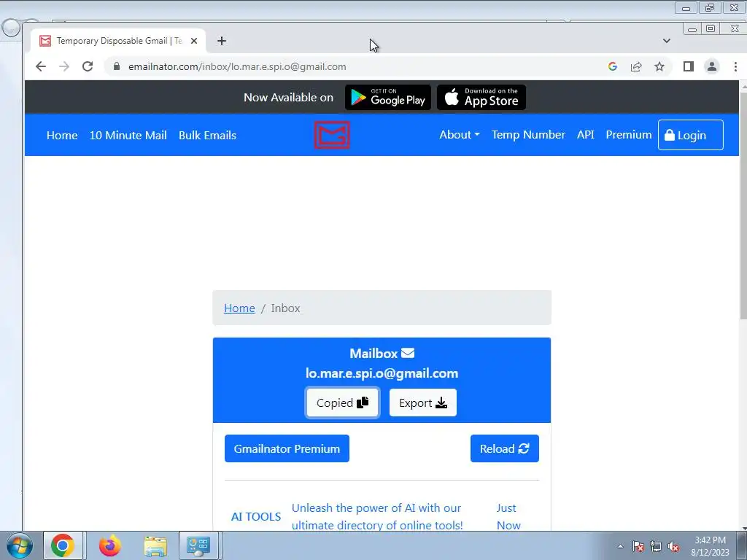The image size is (747, 560).
Task: Click the Action Center flag icon
Action: tap(638, 546)
